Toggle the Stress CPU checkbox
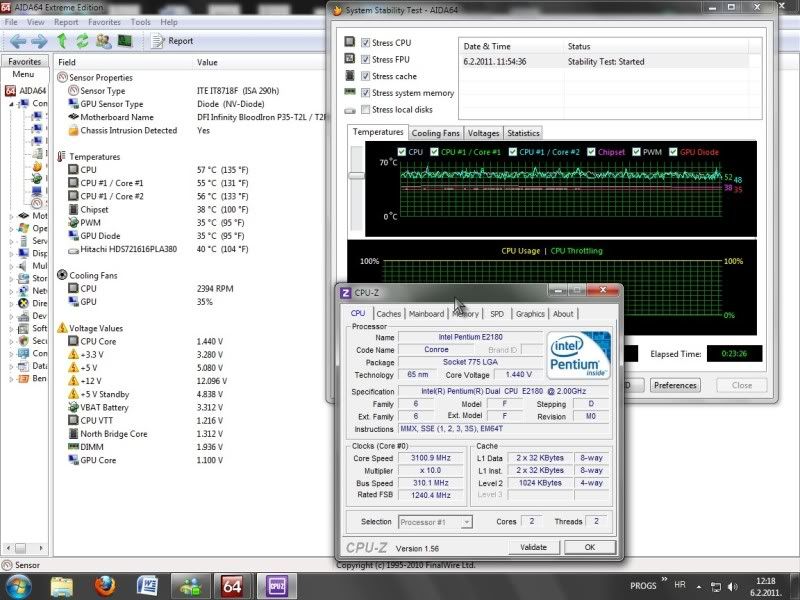 pos(365,43)
